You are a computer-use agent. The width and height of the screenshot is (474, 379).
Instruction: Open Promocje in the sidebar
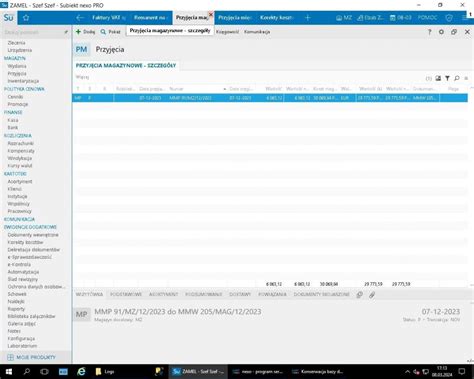click(18, 104)
